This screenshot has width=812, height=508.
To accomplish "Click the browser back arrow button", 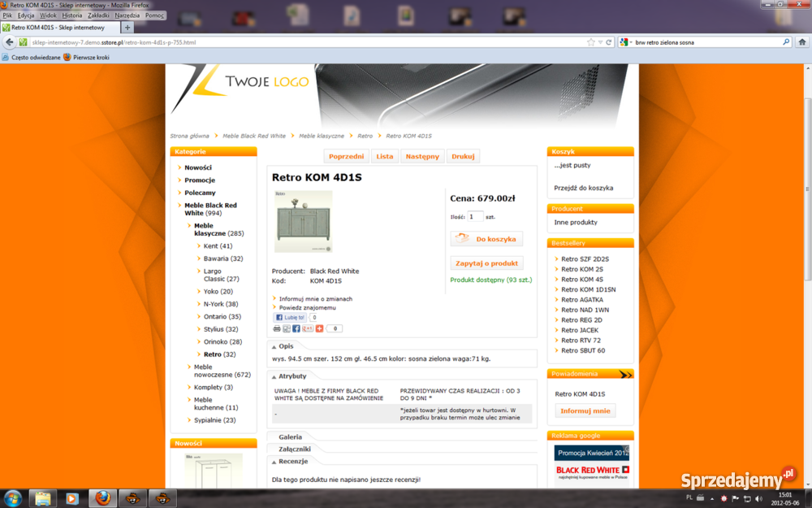I will tap(10, 42).
